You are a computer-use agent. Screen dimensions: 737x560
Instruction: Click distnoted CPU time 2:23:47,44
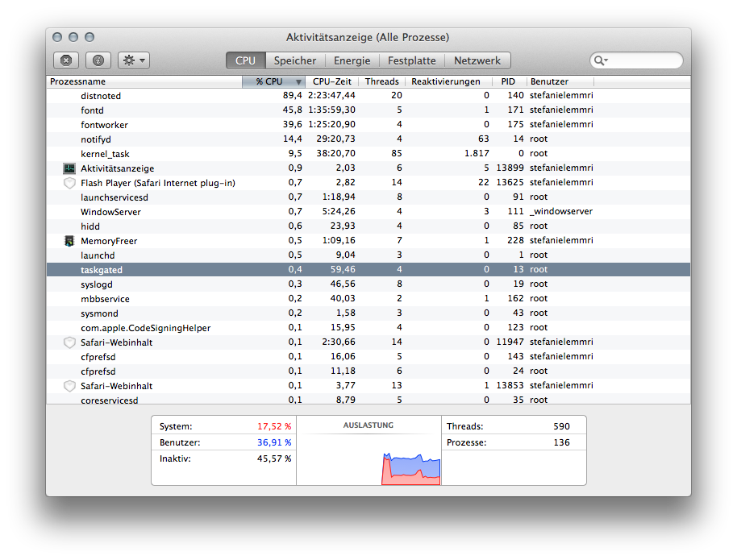(332, 95)
